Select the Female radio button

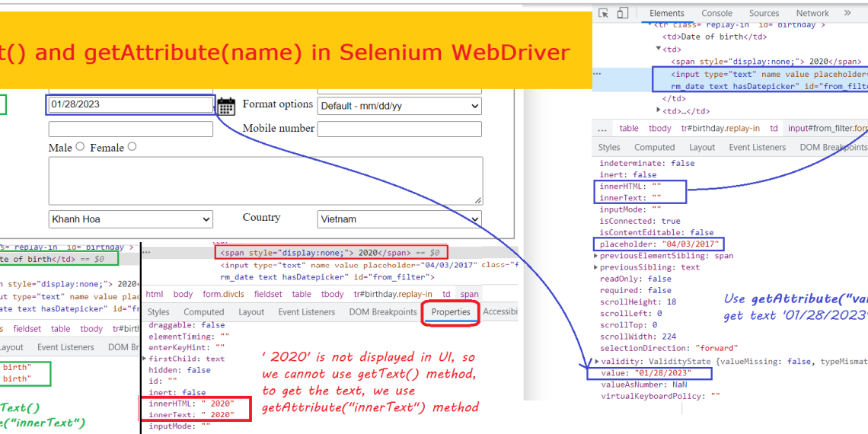[132, 147]
